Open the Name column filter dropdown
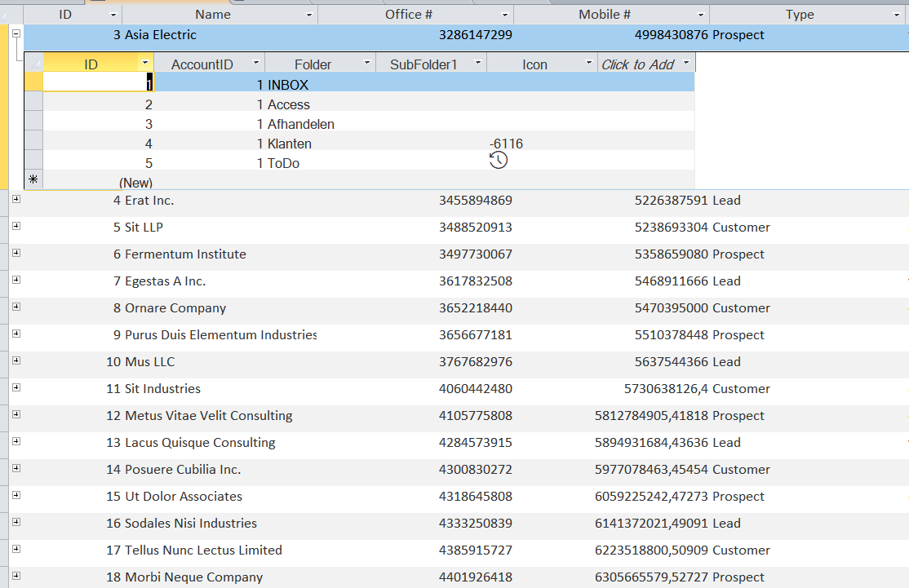The height and width of the screenshot is (588, 909). point(309,15)
